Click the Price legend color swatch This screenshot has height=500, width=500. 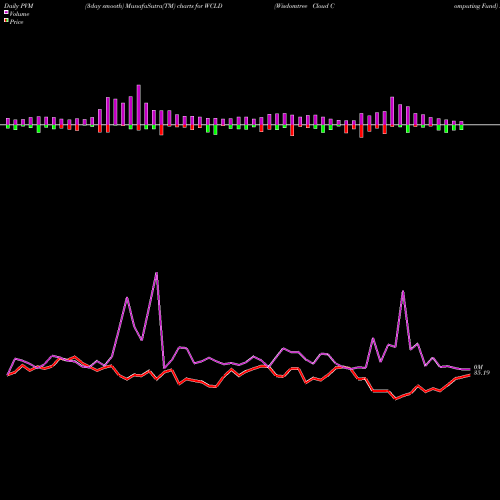6,21
